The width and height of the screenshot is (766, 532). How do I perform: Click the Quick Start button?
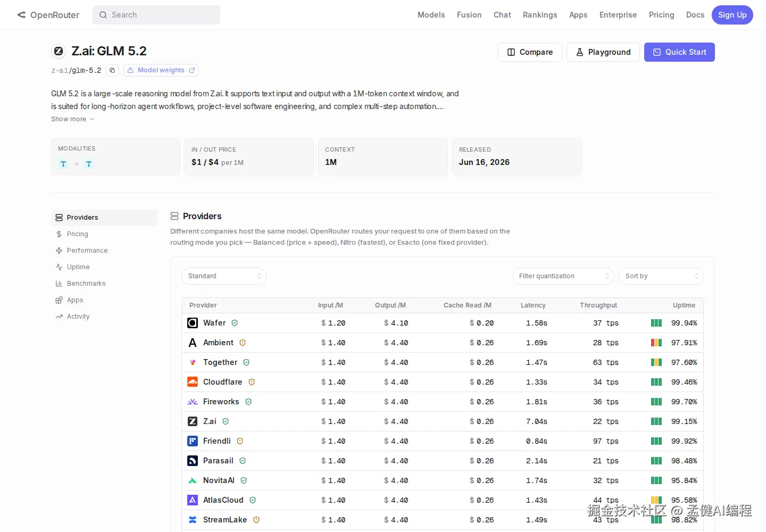pyautogui.click(x=679, y=52)
